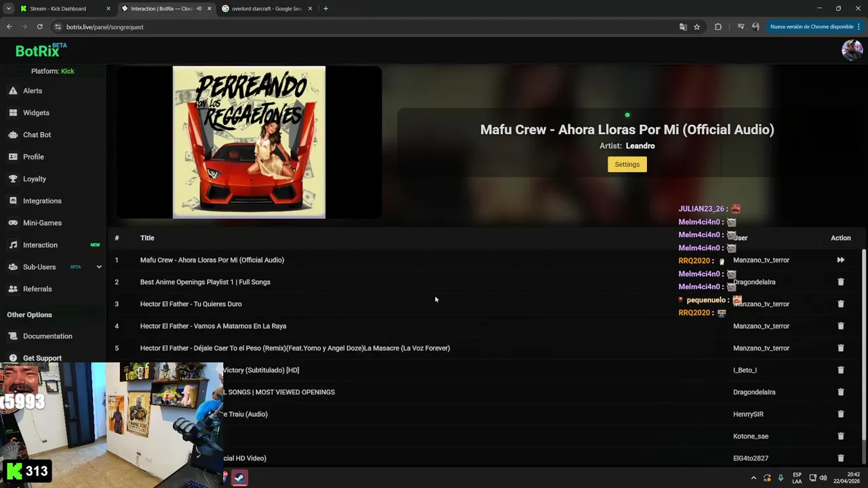Delete Vamos A Matarnos En La Raya
This screenshot has height=488, width=868.
[x=840, y=326]
